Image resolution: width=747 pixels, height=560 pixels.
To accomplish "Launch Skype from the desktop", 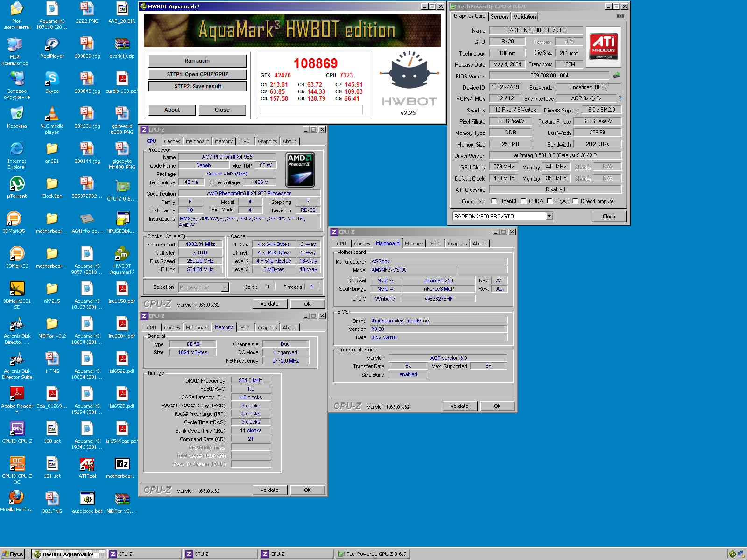I will (52, 79).
